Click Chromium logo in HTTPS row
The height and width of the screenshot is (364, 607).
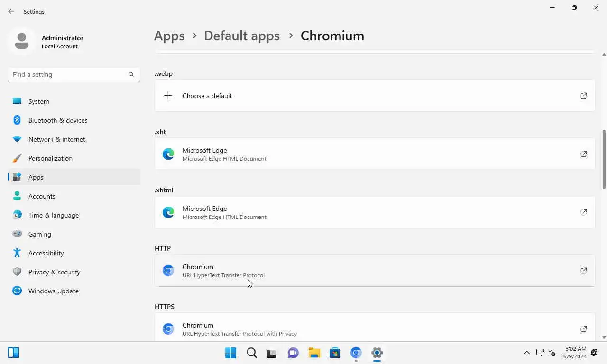pyautogui.click(x=168, y=329)
